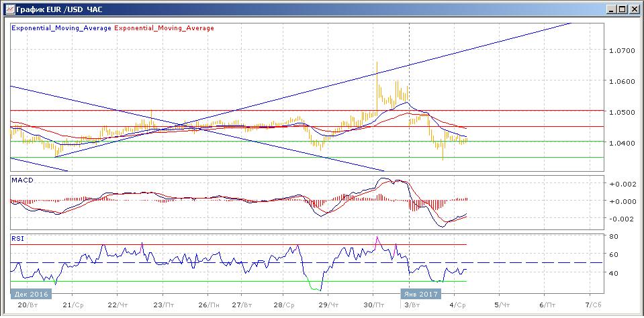Select the 23/Пт date on time axis

click(163, 305)
